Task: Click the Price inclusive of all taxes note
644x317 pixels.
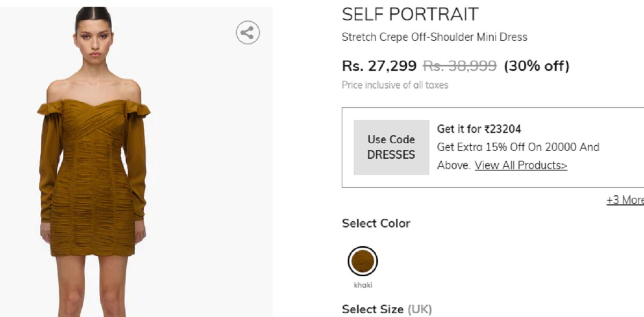Action: coord(395,85)
